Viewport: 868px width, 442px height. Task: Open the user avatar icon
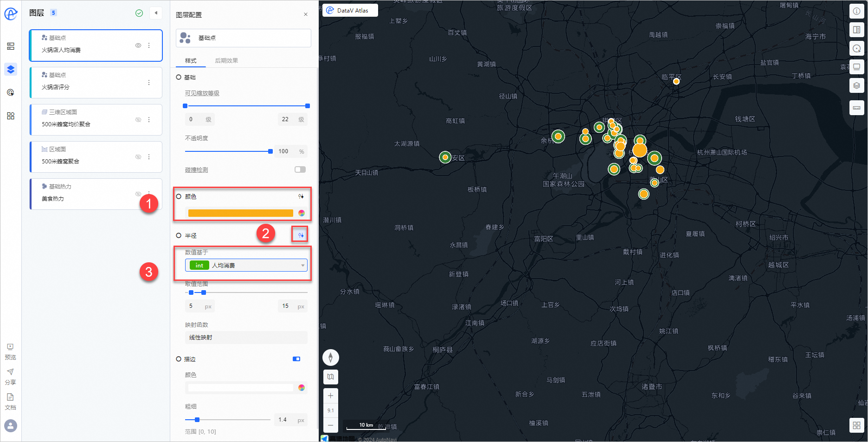coord(11,425)
